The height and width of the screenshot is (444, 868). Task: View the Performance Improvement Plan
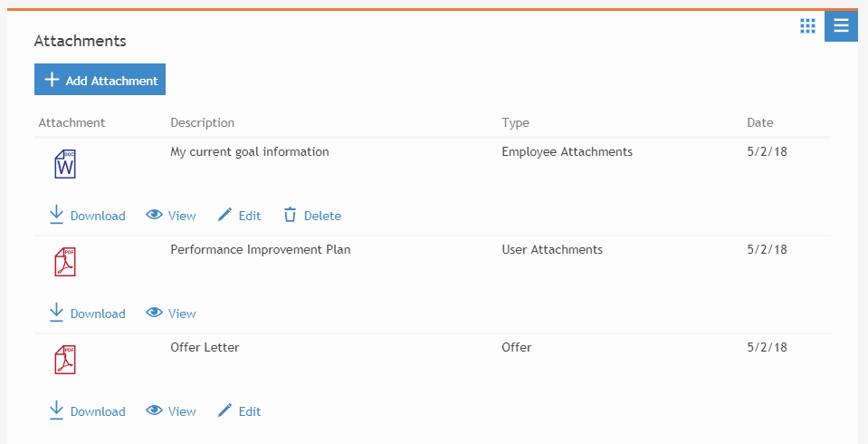pyautogui.click(x=171, y=314)
